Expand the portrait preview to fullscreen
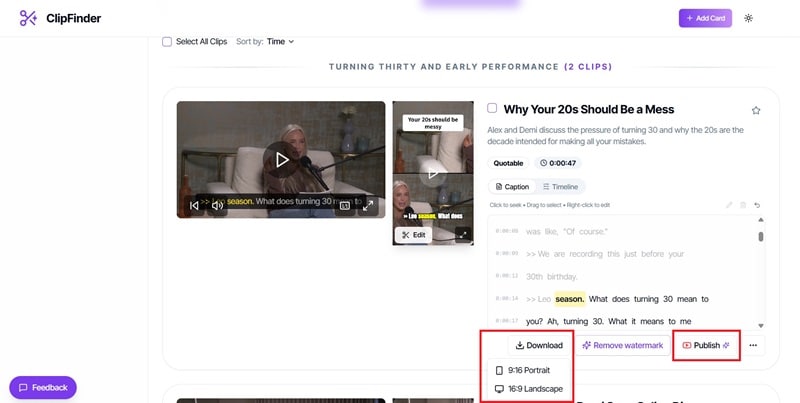Viewport: 800px width, 403px height. [463, 235]
